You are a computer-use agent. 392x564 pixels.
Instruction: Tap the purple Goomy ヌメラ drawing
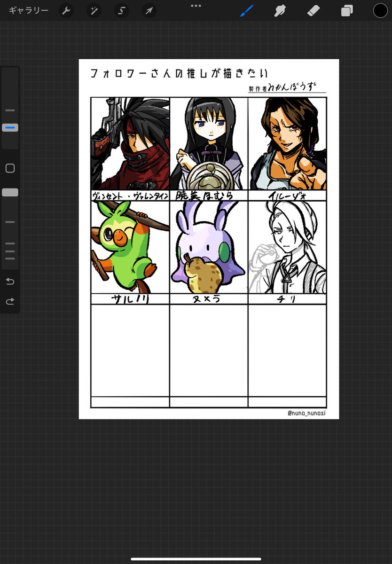click(209, 247)
